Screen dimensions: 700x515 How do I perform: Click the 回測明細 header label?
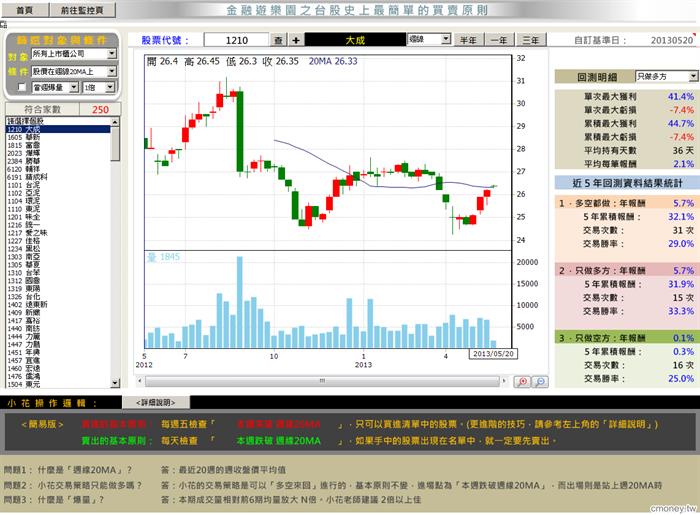click(x=597, y=77)
